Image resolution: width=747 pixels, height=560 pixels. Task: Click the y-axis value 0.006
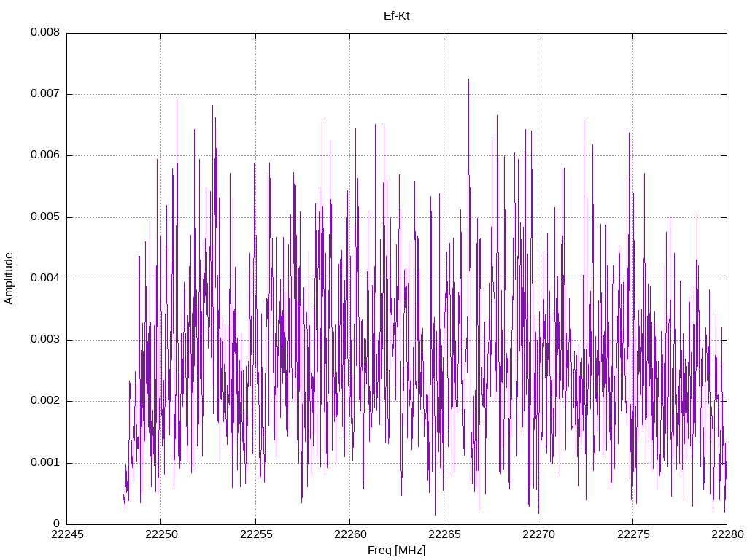[x=45, y=155]
